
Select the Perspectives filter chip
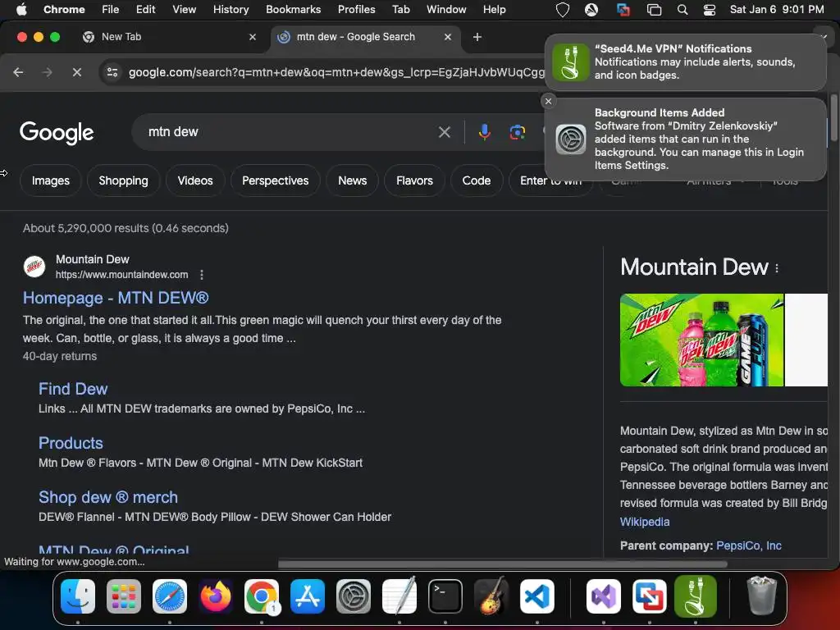pyautogui.click(x=276, y=181)
